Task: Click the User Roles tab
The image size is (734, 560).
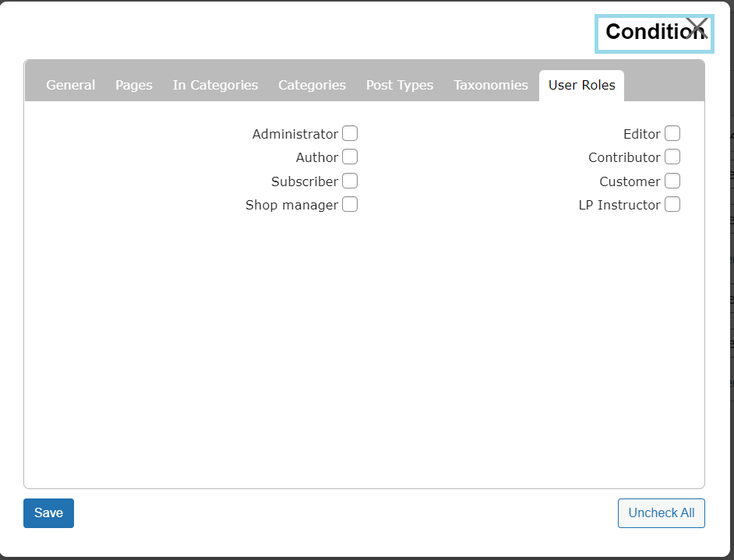Action: tap(581, 86)
